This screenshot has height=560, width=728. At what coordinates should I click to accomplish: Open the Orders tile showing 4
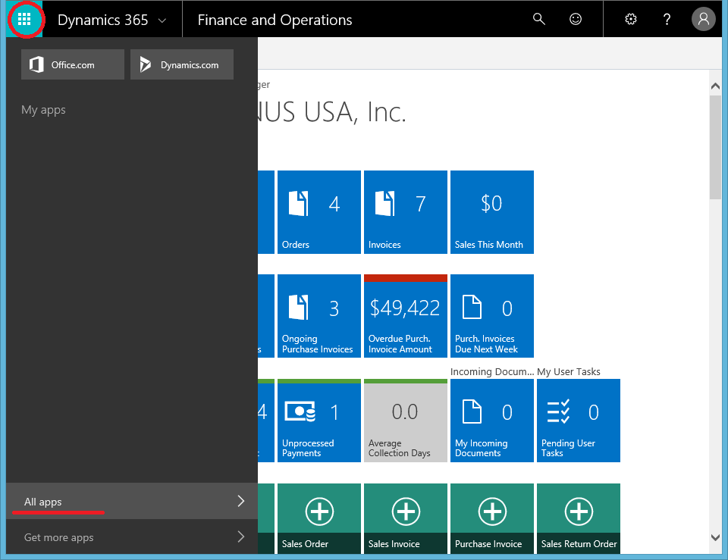click(x=319, y=212)
